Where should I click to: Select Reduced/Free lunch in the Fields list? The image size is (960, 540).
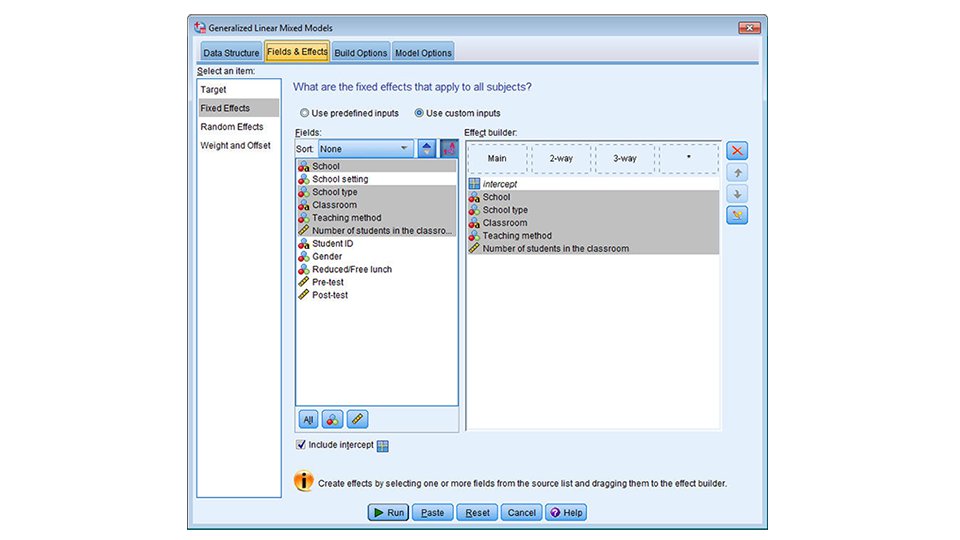[377, 269]
